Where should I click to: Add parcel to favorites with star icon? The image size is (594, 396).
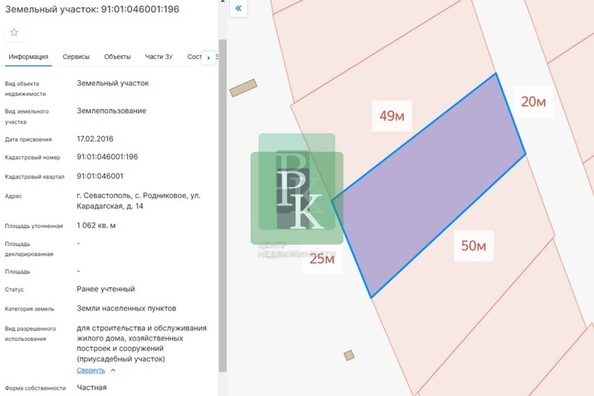point(14,33)
